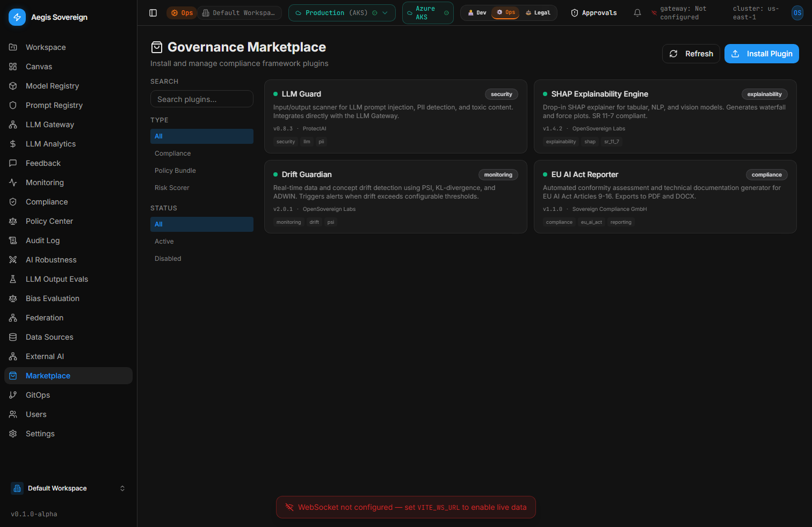
Task: Select All under Type filter
Action: click(202, 136)
